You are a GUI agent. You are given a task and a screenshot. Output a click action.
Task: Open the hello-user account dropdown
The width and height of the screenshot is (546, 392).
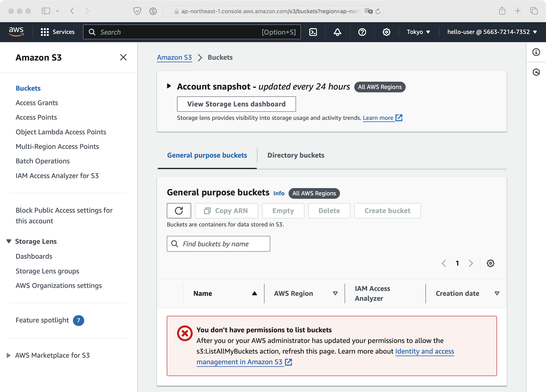492,32
